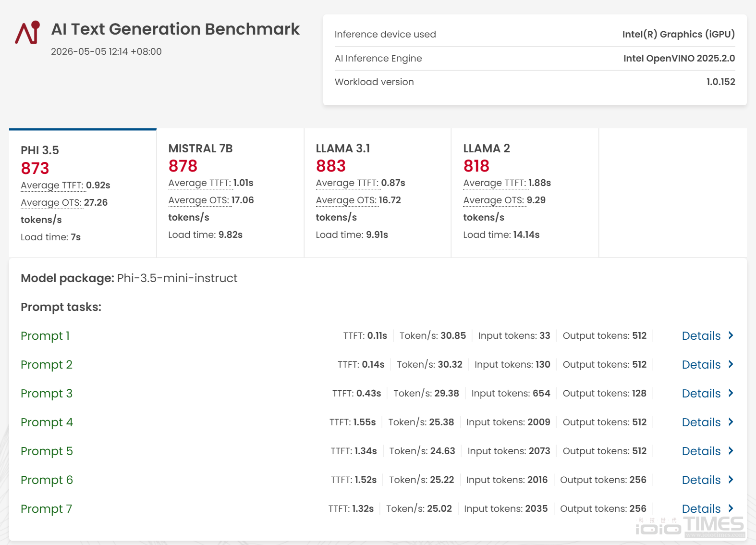The width and height of the screenshot is (756, 545).
Task: Open Prompt 3 task link
Action: [x=47, y=394]
